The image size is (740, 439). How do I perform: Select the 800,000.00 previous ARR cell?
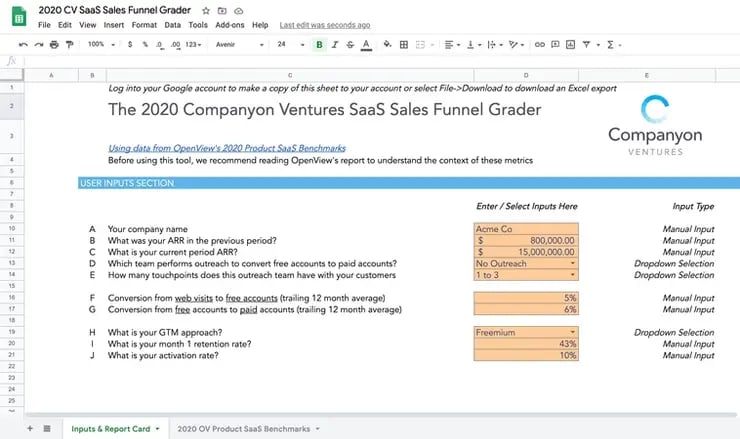click(526, 240)
